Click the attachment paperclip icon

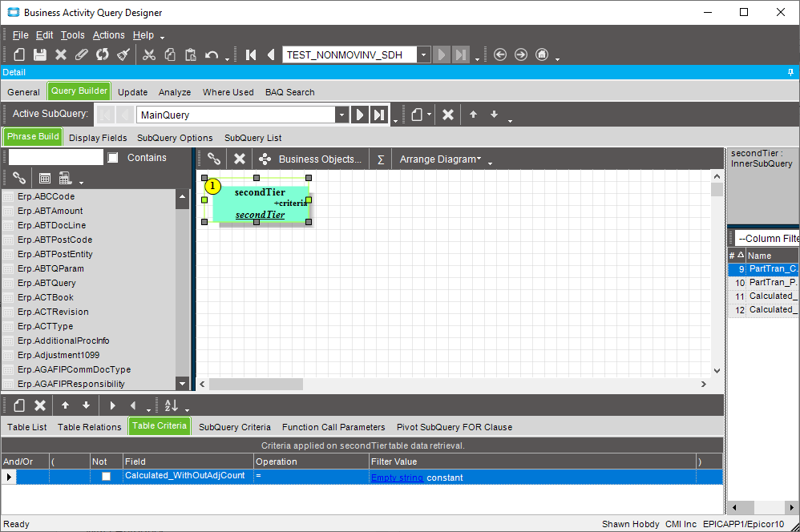[x=82, y=54]
